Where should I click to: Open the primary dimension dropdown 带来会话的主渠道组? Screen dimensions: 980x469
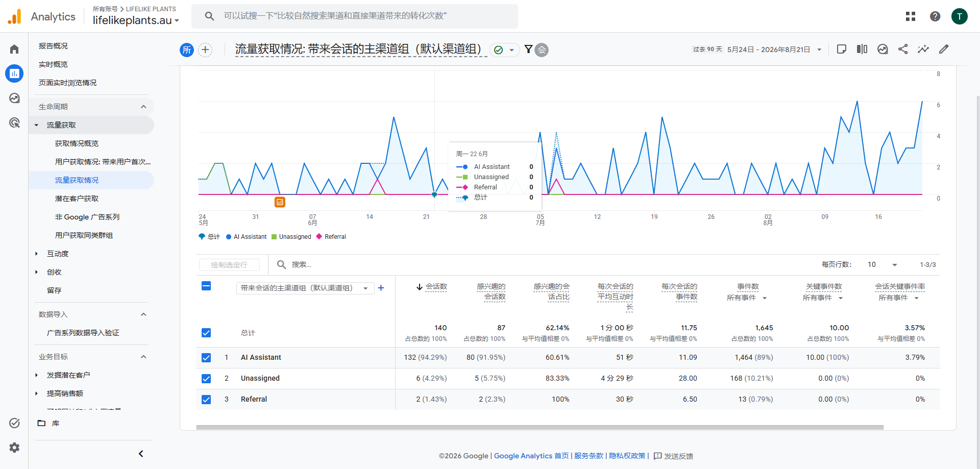click(305, 288)
